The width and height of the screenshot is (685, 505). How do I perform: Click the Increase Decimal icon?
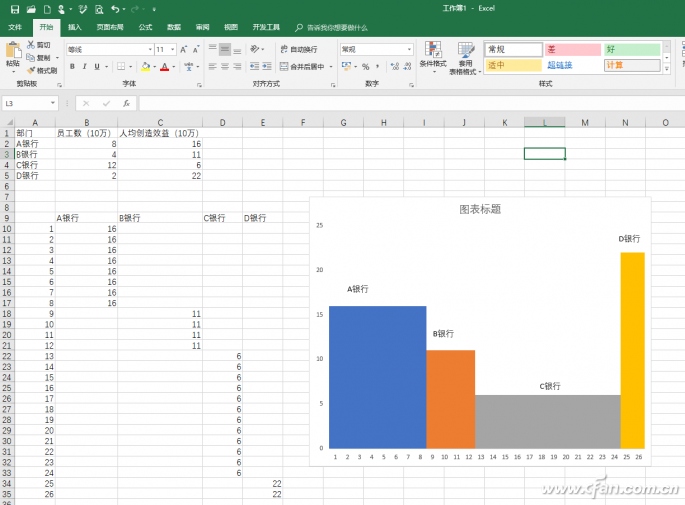point(395,66)
